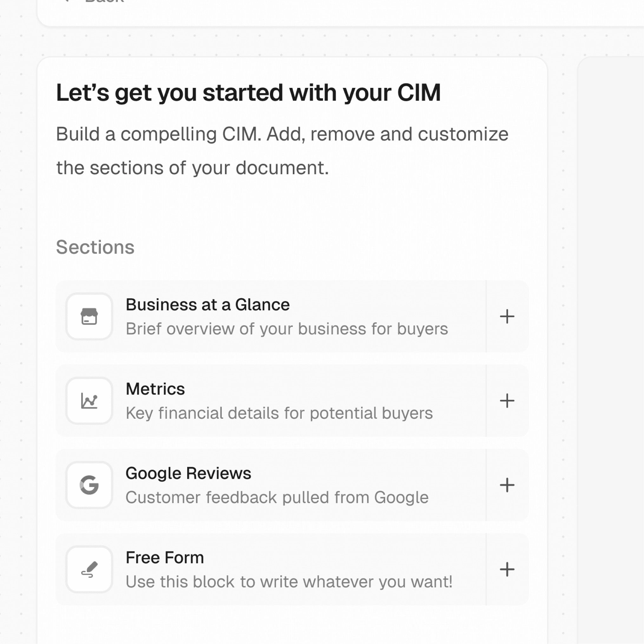Add the Business at a Glance section
Screen dimensions: 644x644
pos(507,316)
